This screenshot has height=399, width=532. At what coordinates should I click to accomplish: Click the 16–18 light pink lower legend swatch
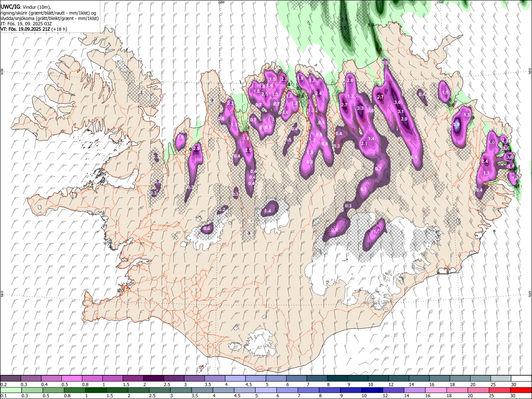[x=435, y=390]
